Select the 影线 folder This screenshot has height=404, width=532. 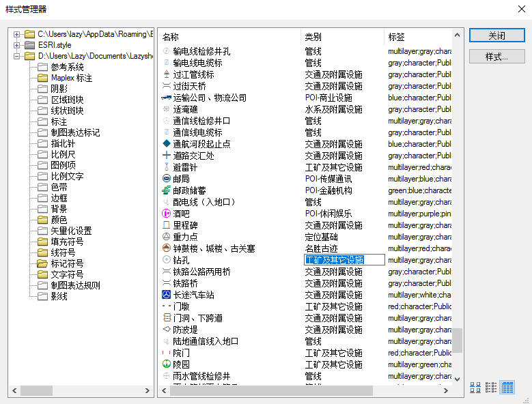(x=59, y=296)
